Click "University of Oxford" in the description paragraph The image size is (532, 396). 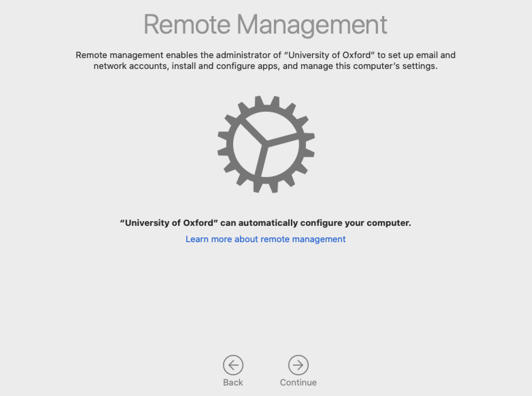point(329,55)
